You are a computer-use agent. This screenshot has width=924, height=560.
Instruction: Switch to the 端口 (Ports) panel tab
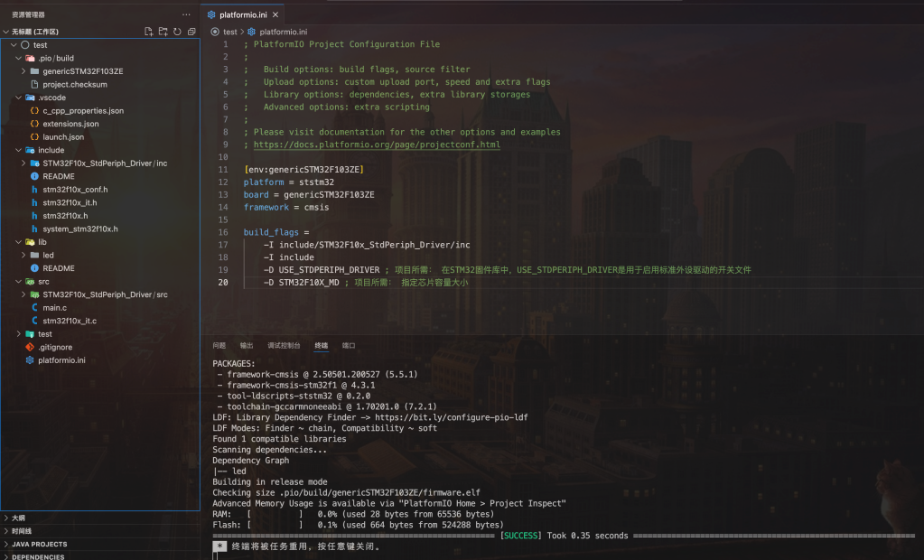tap(349, 345)
